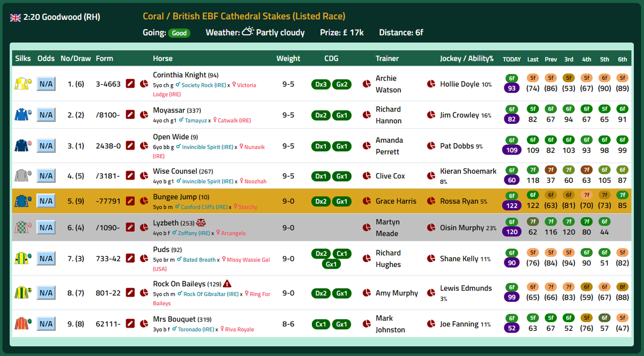Open sire link Toronado (IRE)
Screen dimensions: 644x356
tap(193, 330)
